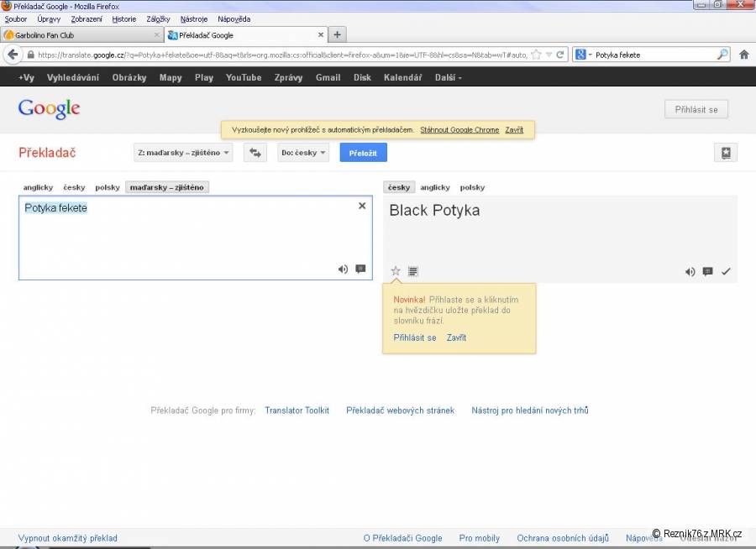The width and height of the screenshot is (756, 549).
Task: Expand target language dropdown Do: česky
Action: click(302, 153)
